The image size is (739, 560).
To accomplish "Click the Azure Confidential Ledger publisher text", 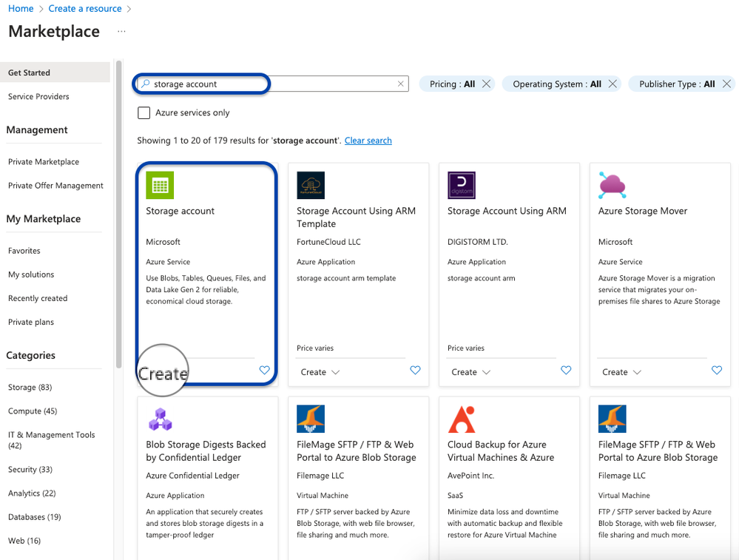I will 193,476.
